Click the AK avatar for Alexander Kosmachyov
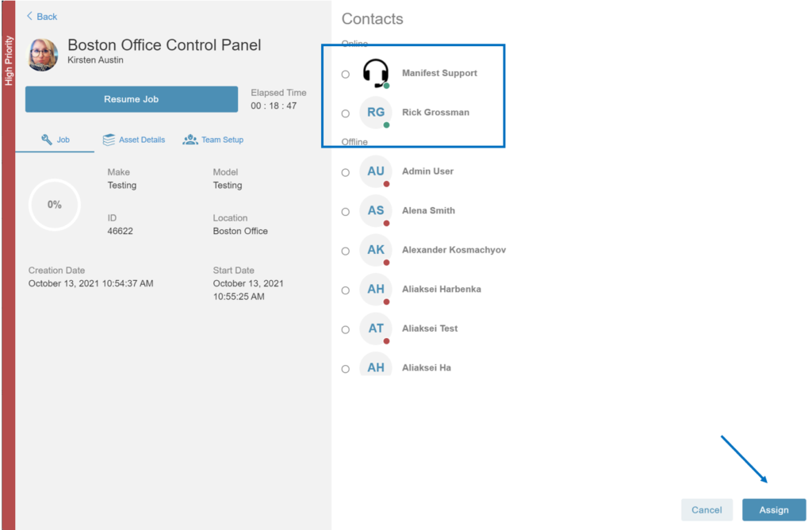Viewport: 812px width, 530px height. coord(375,250)
